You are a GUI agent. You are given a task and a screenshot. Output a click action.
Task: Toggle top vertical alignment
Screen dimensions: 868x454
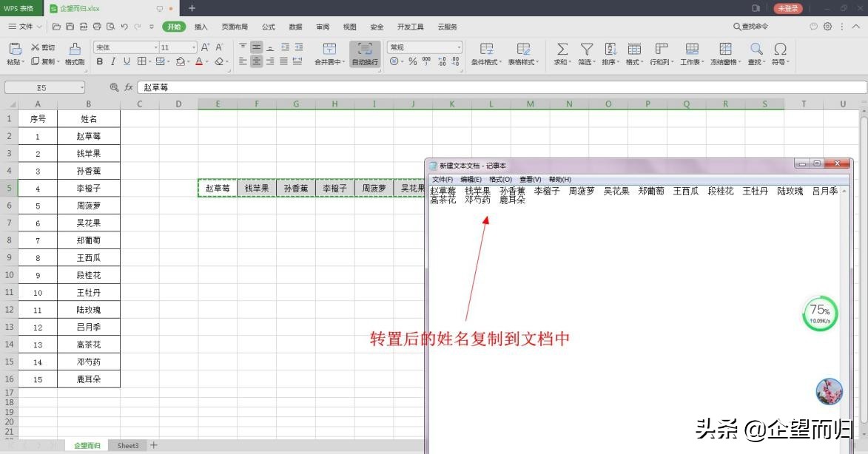[x=243, y=47]
